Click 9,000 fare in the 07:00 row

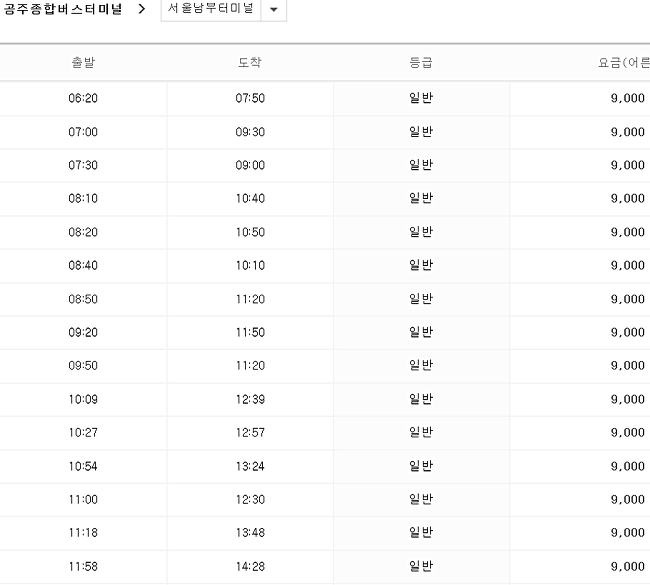(x=628, y=132)
